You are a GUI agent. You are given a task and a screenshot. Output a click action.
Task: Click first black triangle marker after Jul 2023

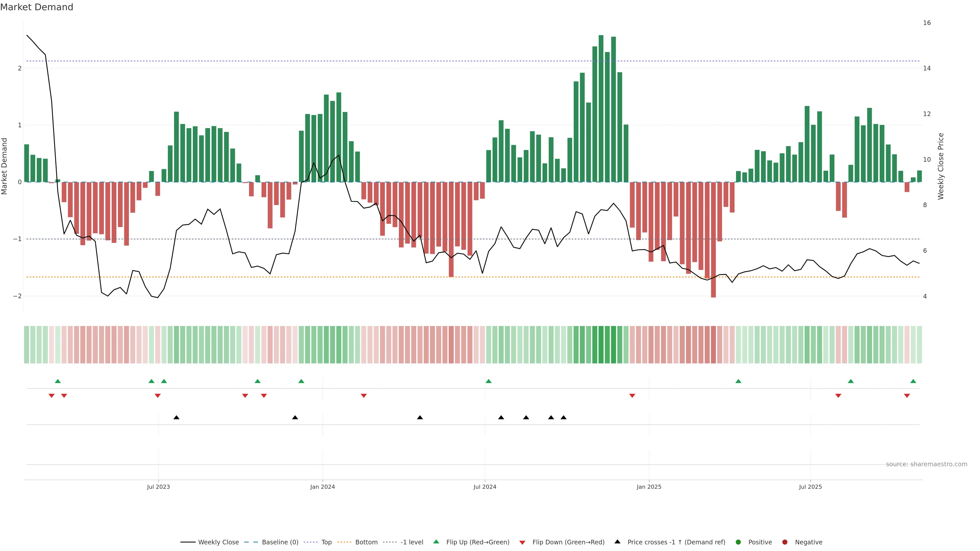tap(177, 418)
